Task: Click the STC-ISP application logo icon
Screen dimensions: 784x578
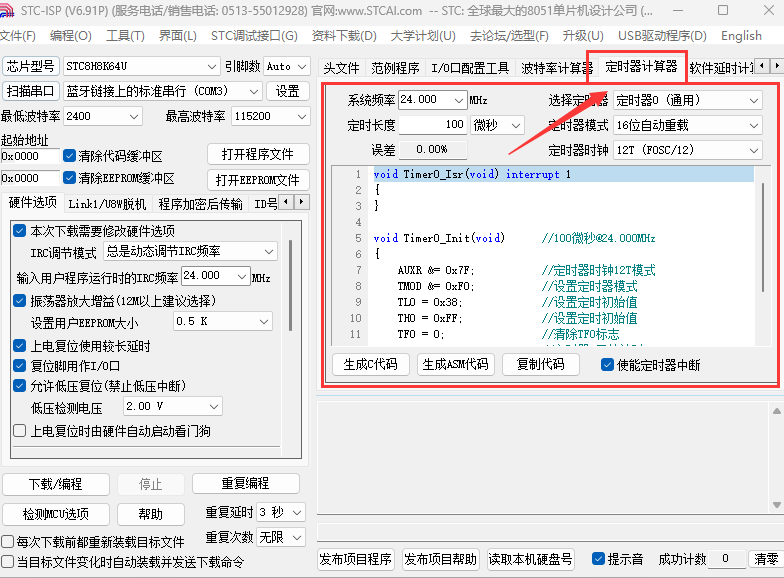Action: (6, 10)
